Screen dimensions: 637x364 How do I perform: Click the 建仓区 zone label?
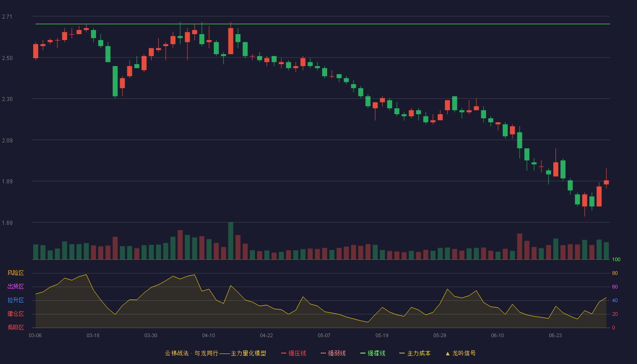click(x=15, y=314)
